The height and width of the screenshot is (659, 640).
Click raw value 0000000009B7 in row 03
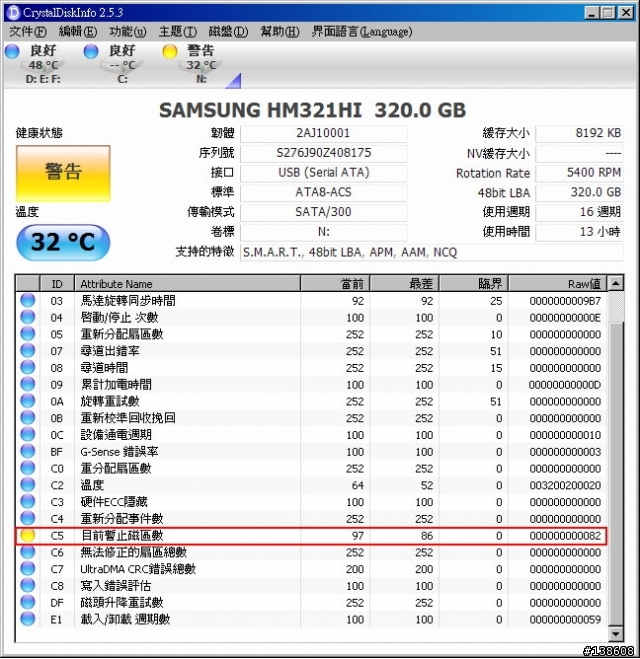click(x=565, y=301)
